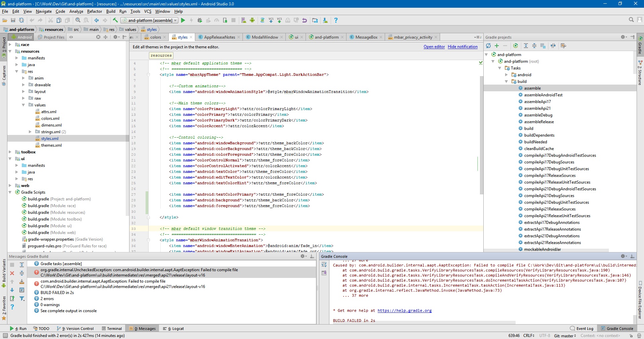Click the Save All floppy disk icon
Image resolution: width=644 pixels, height=339 pixels.
13,20
